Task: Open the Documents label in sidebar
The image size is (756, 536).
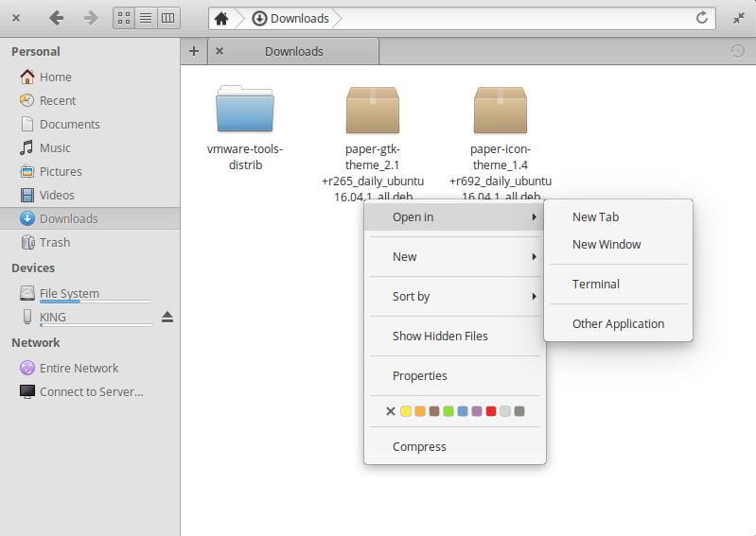Action: (x=70, y=124)
